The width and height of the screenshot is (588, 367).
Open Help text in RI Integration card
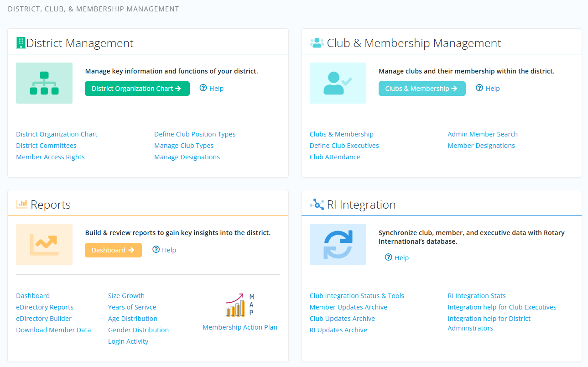tap(402, 258)
